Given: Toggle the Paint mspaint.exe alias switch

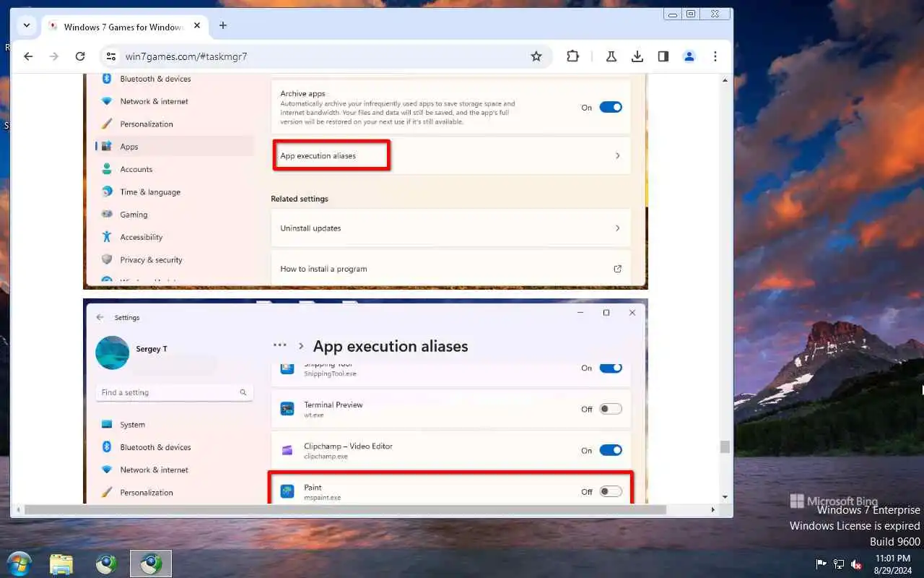Looking at the screenshot, I should [611, 491].
